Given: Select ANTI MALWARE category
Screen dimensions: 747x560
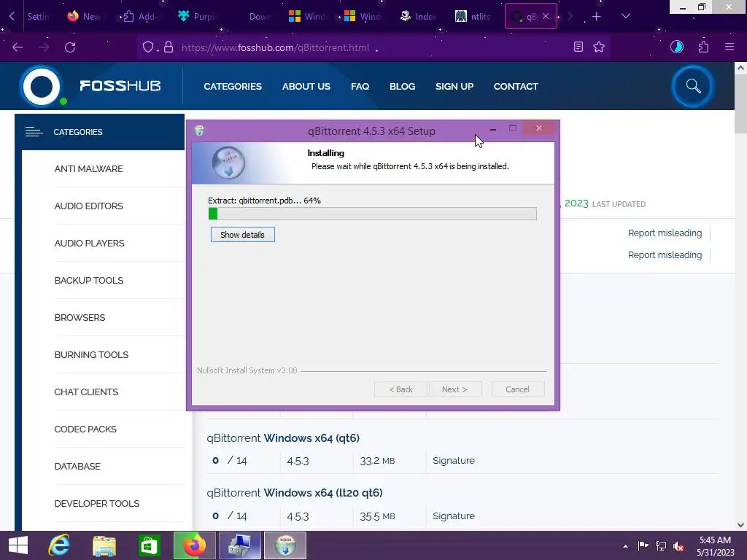Looking at the screenshot, I should tap(88, 168).
